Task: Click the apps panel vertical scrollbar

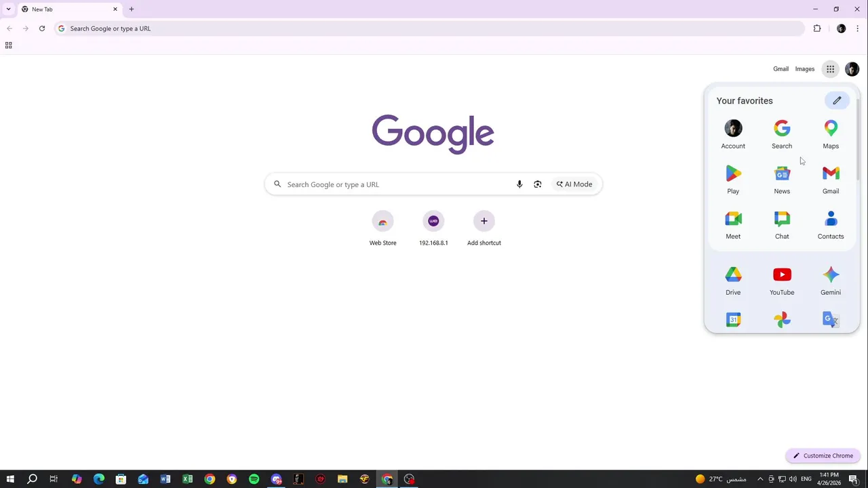Action: (858, 139)
